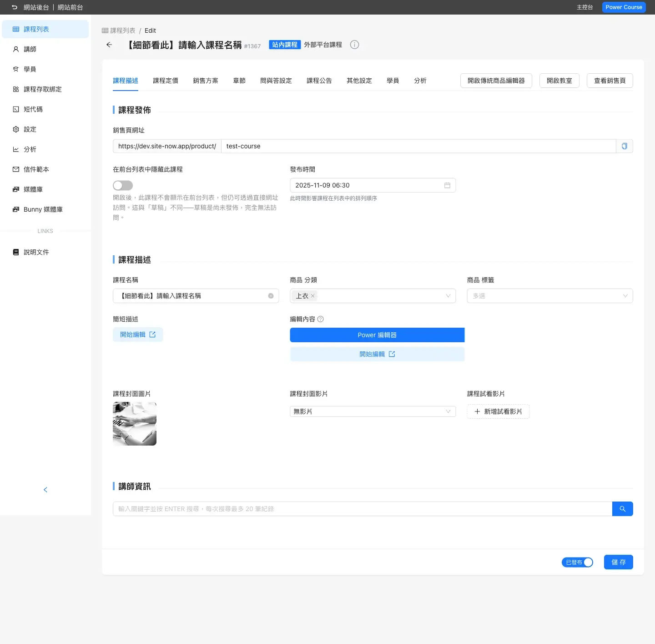Open 設定 in the sidebar
655x644 pixels.
pos(45,129)
